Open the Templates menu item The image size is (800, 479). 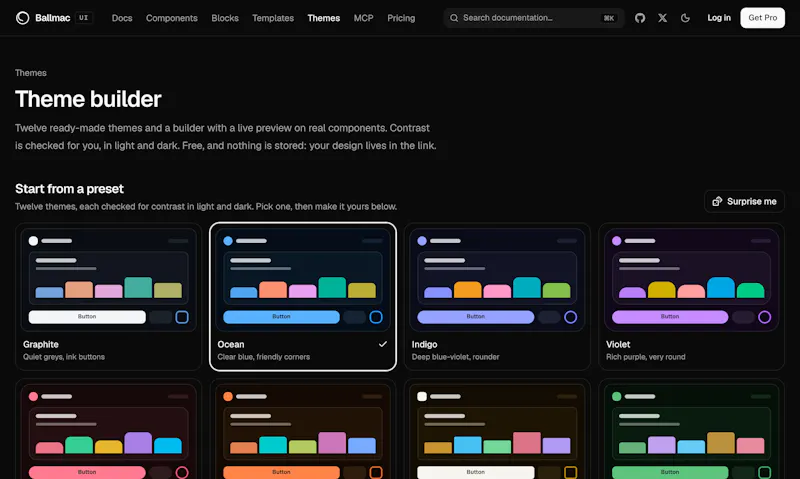[x=273, y=18]
